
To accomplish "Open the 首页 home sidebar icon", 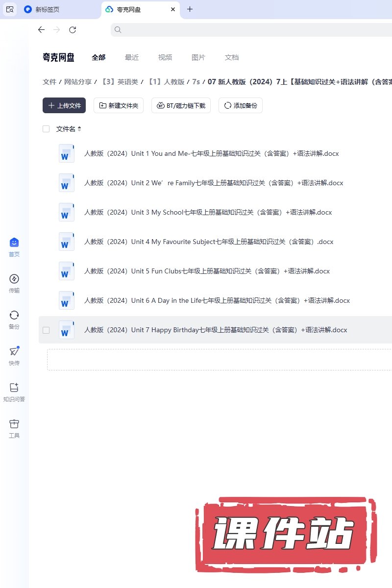I will 14,243.
